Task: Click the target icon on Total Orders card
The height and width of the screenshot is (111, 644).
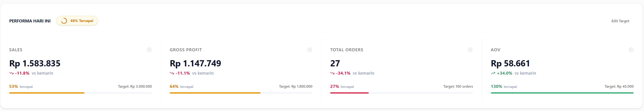Action: click(x=470, y=50)
